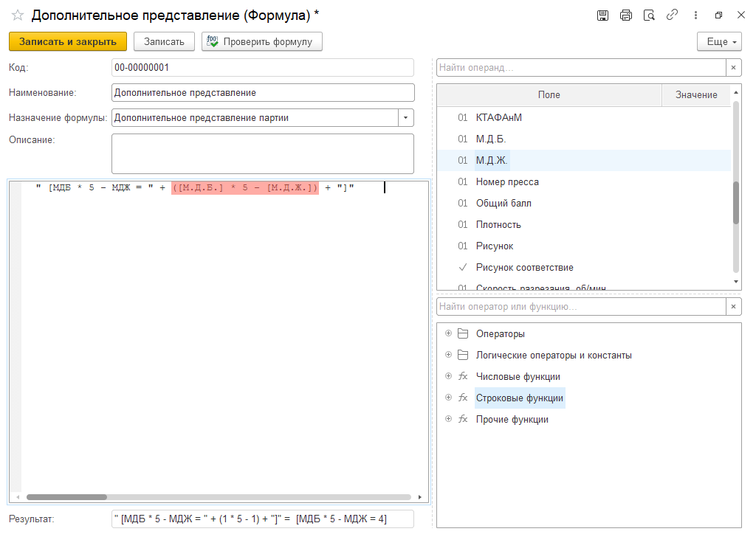This screenshot has width=756, height=537.
Task: Clear the operator or function search
Action: (x=733, y=307)
